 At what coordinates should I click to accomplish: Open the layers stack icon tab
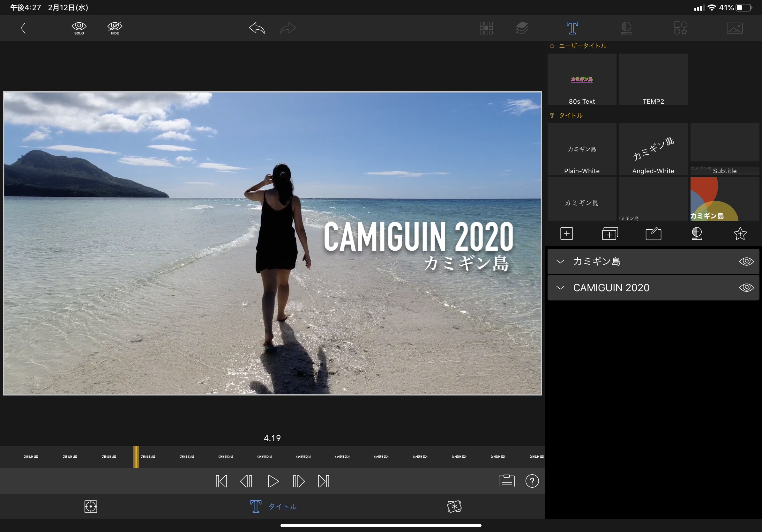[522, 28]
